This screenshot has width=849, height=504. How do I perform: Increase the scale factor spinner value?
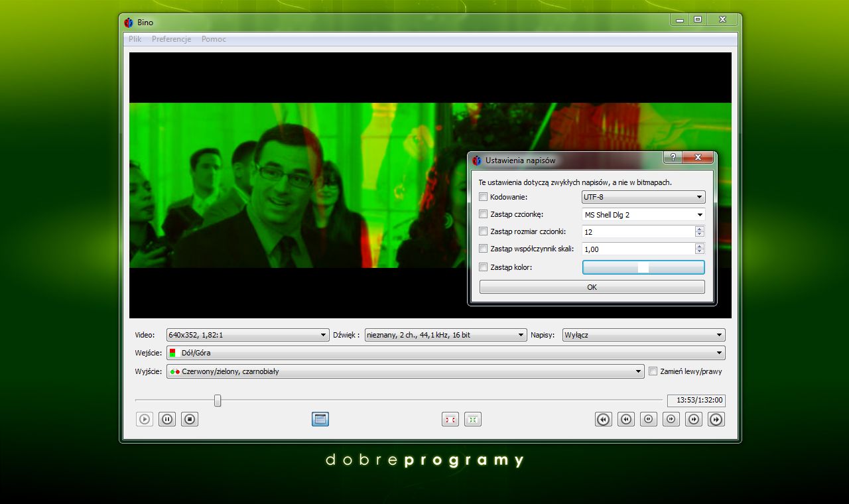(x=699, y=246)
